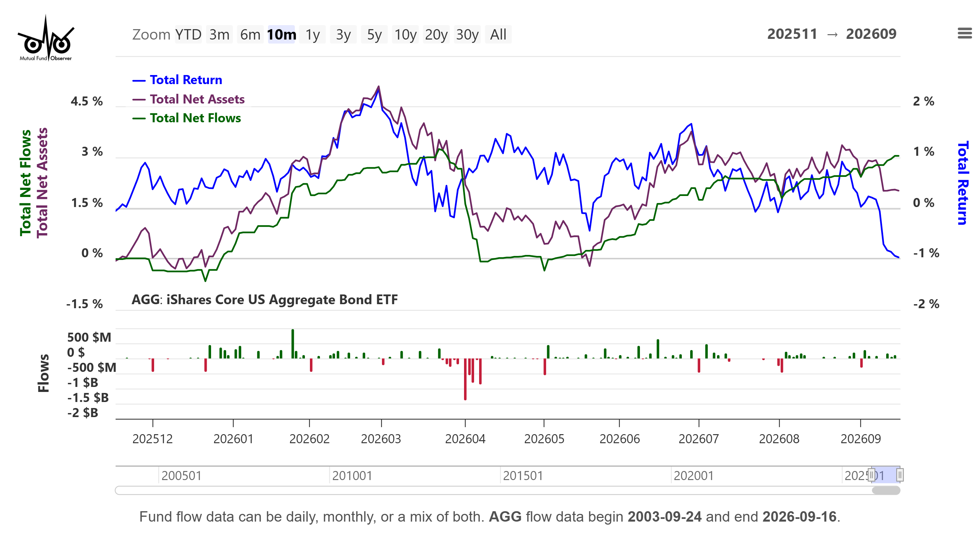Set zoom range to 10y
This screenshot has height=536, width=980.
405,35
